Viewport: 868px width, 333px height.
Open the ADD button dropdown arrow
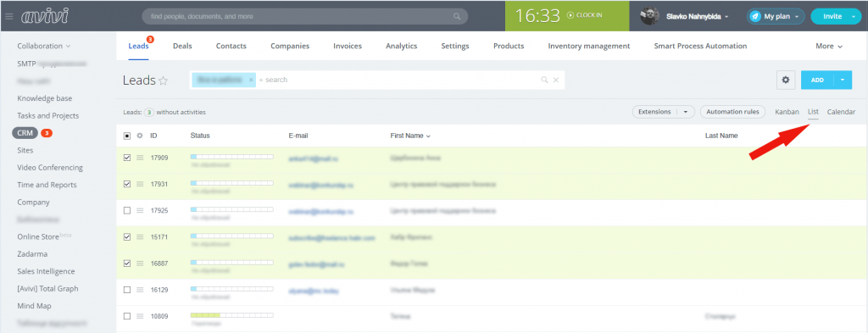(x=843, y=80)
